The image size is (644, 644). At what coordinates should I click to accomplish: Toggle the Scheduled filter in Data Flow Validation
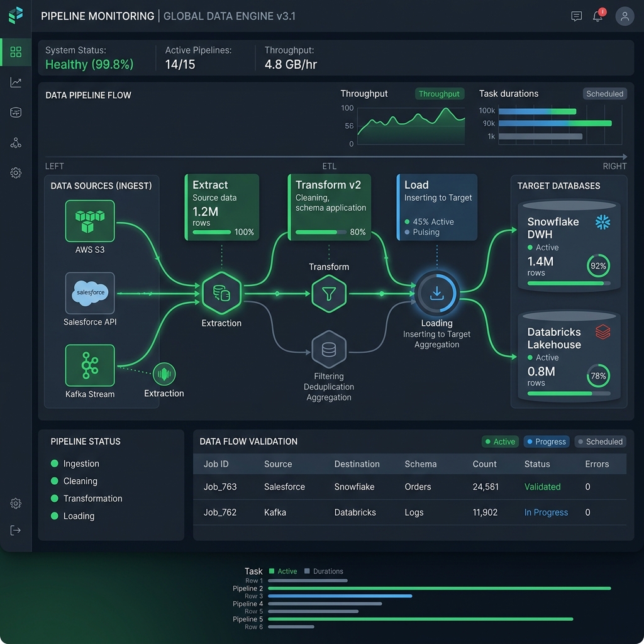coord(600,441)
